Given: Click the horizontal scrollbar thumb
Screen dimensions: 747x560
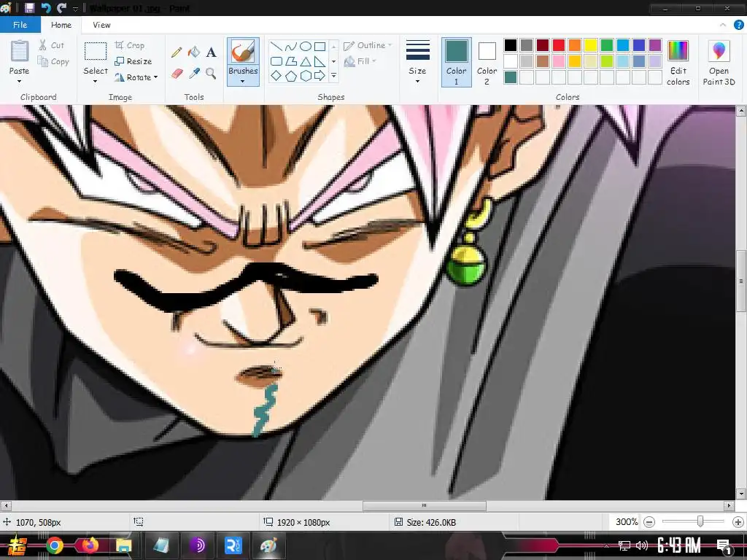Looking at the screenshot, I should click(425, 505).
